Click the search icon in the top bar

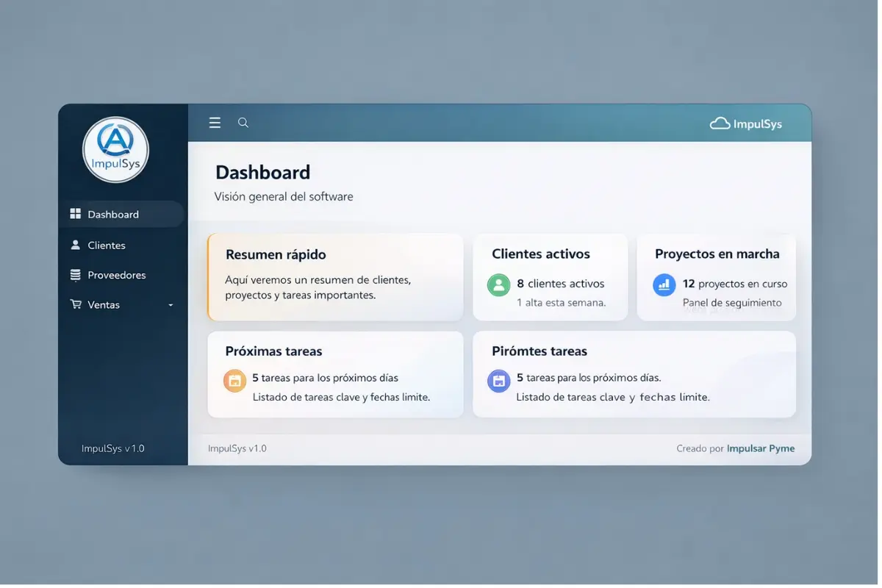pyautogui.click(x=243, y=122)
